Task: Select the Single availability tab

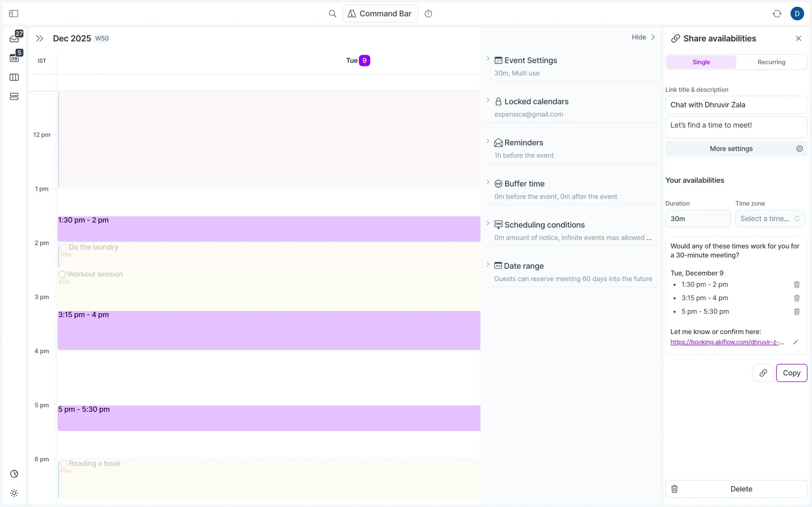Action: [x=701, y=62]
